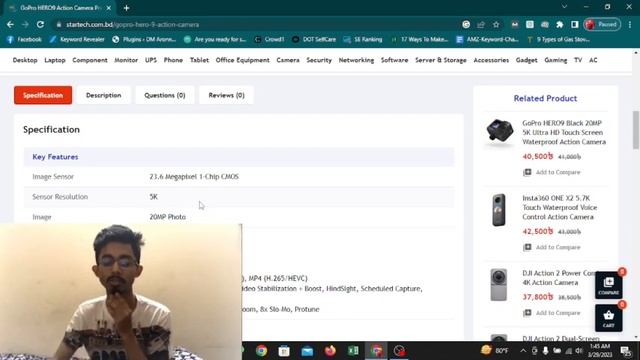Image resolution: width=640 pixels, height=360 pixels.
Task: Open the Laptop category menu
Action: (x=55, y=60)
